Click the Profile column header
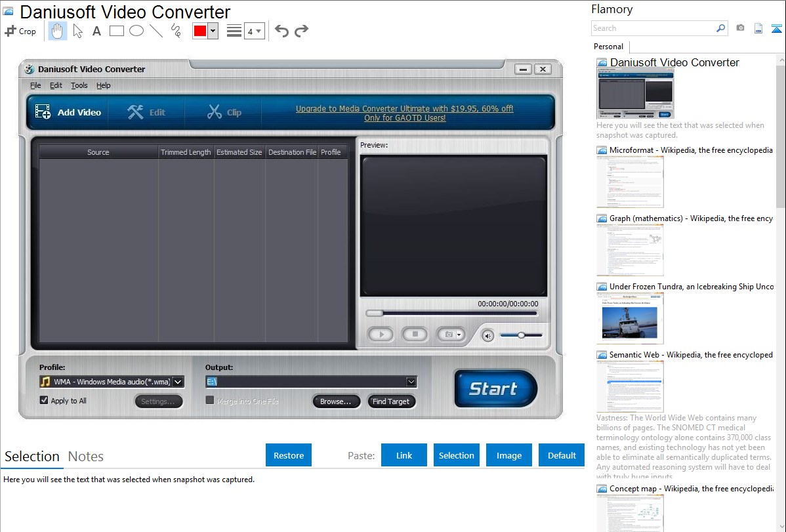 [x=331, y=152]
